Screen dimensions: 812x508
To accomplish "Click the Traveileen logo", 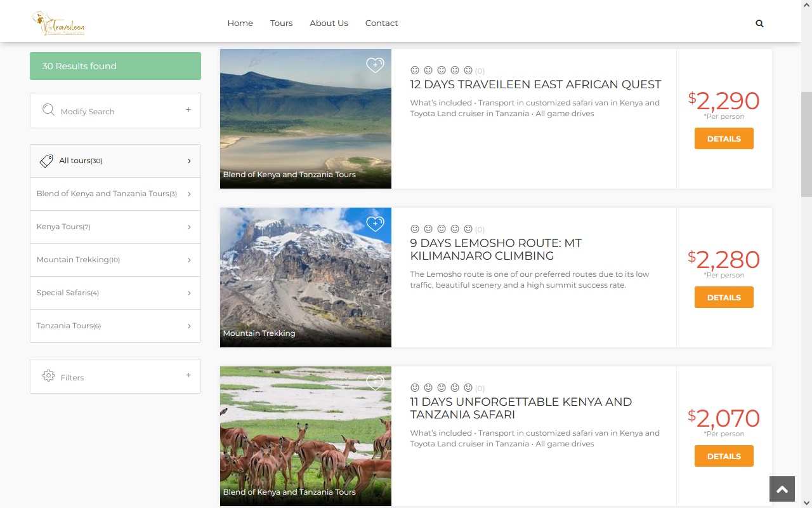I will tap(58, 23).
